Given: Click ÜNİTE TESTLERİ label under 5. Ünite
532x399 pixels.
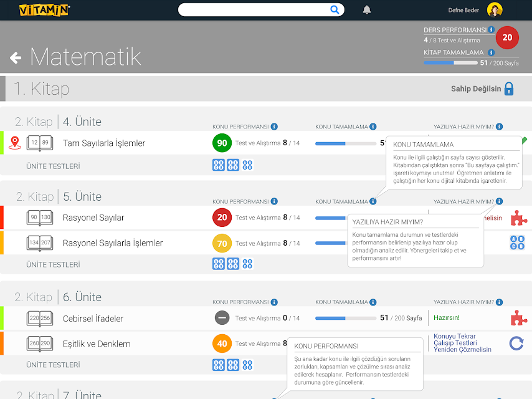Looking at the screenshot, I should coord(54,265).
